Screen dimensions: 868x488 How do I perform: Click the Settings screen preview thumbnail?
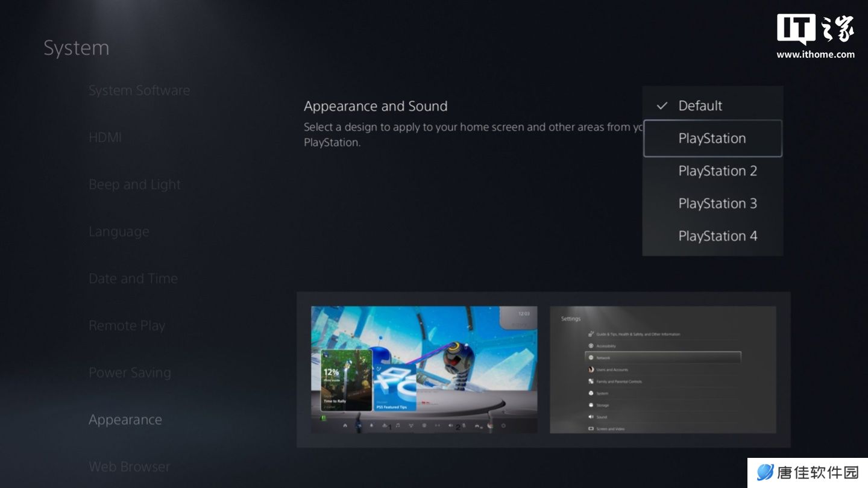click(x=663, y=369)
